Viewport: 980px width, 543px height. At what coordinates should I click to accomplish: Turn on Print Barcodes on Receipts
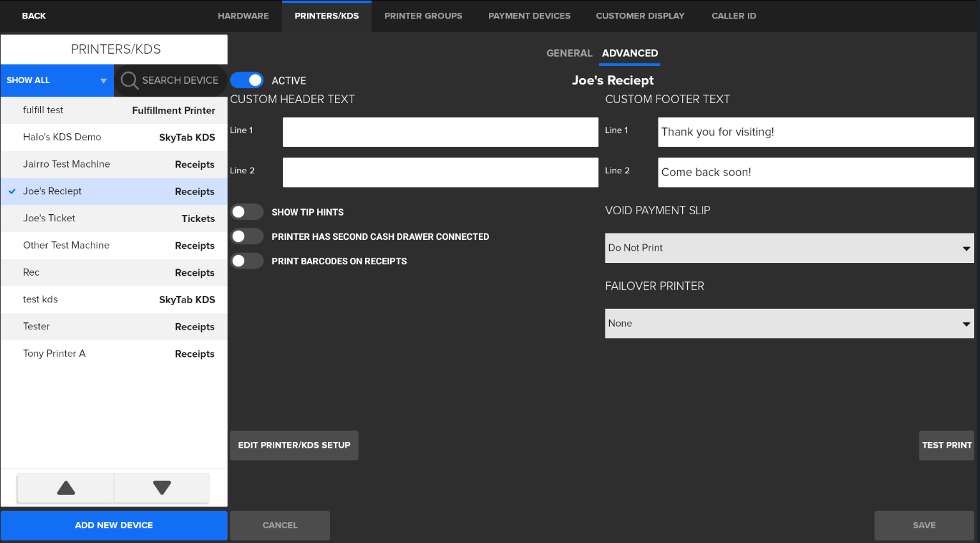click(x=247, y=261)
